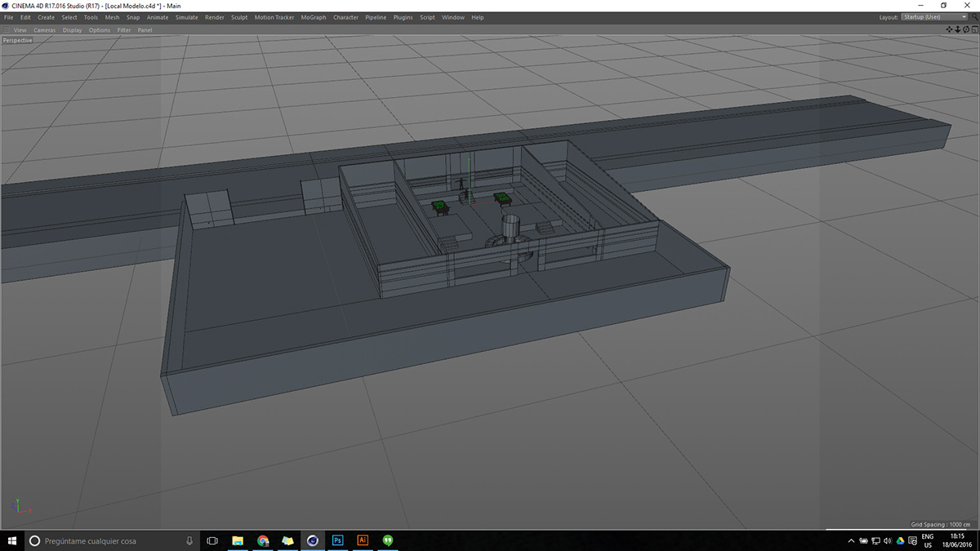Expand the viewport Display menu
The height and width of the screenshot is (551, 980).
click(72, 30)
